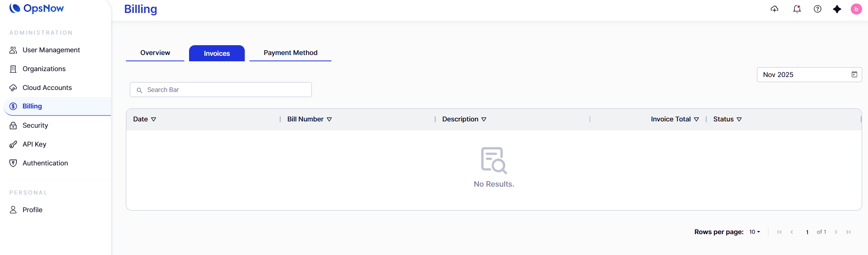Switch to the Payment Method tab
Screen dimensions: 868x255
point(290,53)
